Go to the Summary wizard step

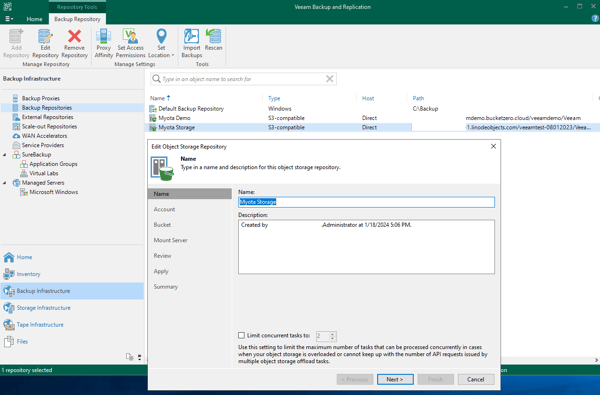tap(166, 287)
